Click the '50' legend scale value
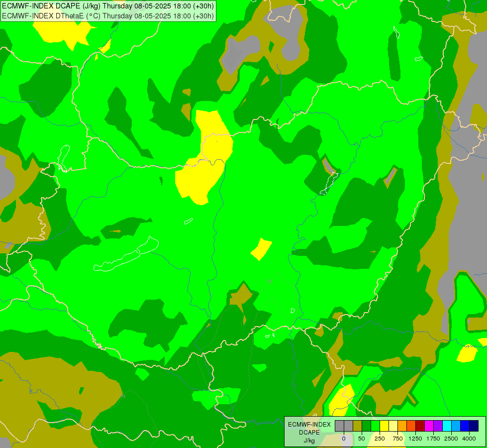Screen dimensions: 487x448 [x=362, y=439]
